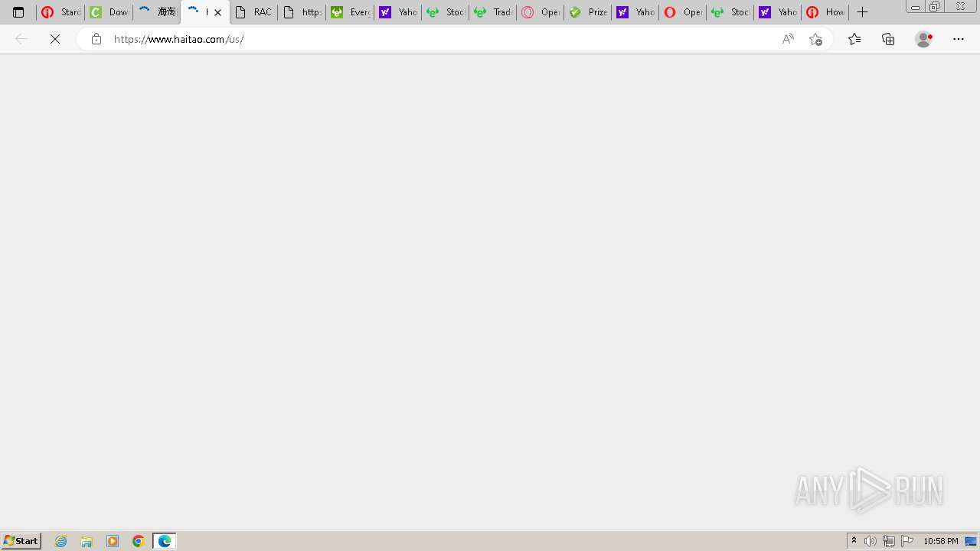
Task: Open the Favorites list
Action: [x=854, y=39]
